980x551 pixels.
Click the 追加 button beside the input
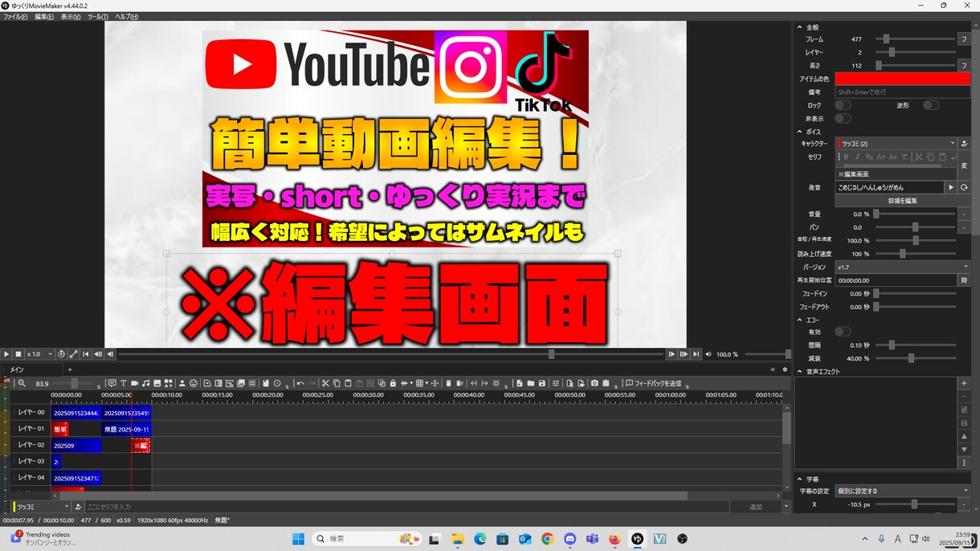pos(755,507)
